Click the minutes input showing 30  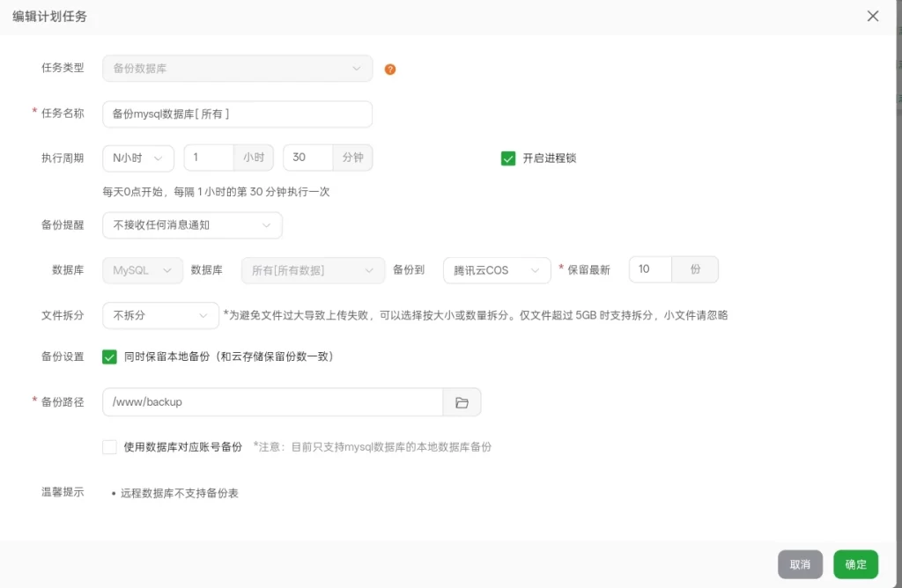point(307,158)
